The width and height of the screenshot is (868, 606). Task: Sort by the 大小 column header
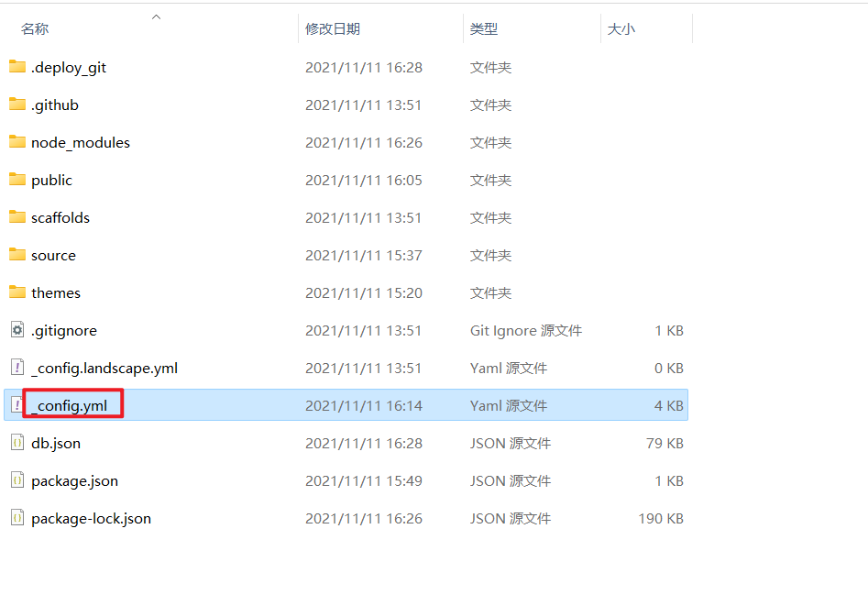point(621,28)
